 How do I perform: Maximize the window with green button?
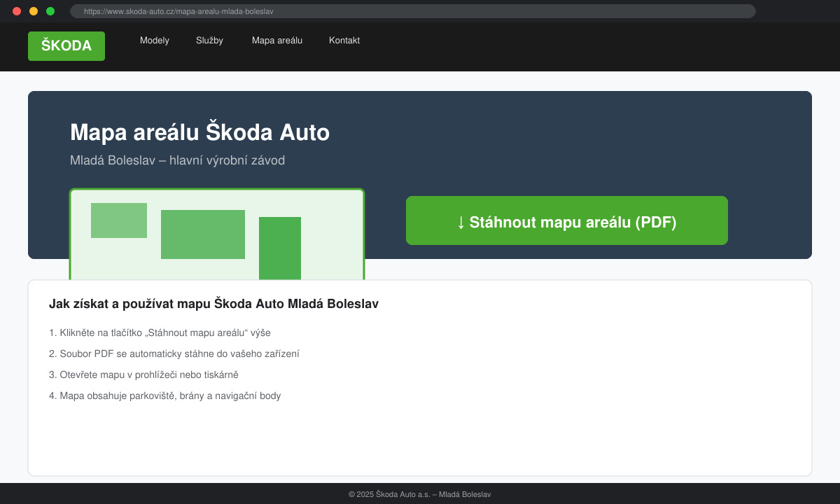[50, 11]
